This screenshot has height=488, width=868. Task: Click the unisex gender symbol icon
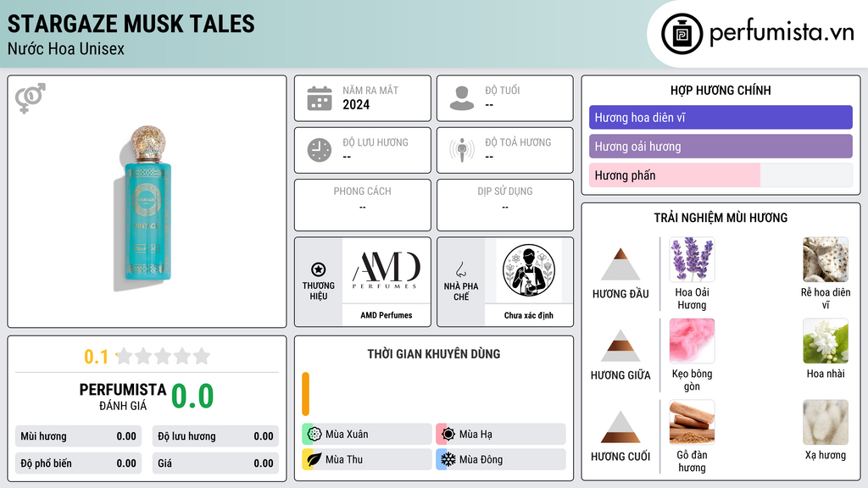point(31,98)
